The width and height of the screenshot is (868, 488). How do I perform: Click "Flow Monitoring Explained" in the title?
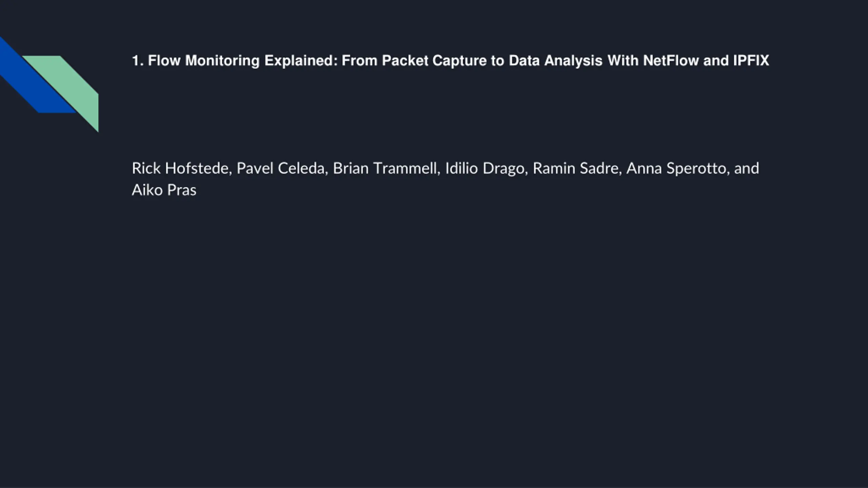pyautogui.click(x=243, y=61)
